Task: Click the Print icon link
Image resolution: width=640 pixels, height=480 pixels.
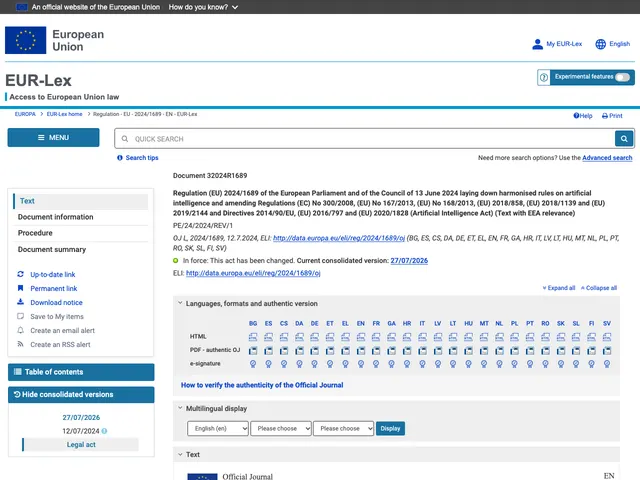Action: pyautogui.click(x=612, y=116)
